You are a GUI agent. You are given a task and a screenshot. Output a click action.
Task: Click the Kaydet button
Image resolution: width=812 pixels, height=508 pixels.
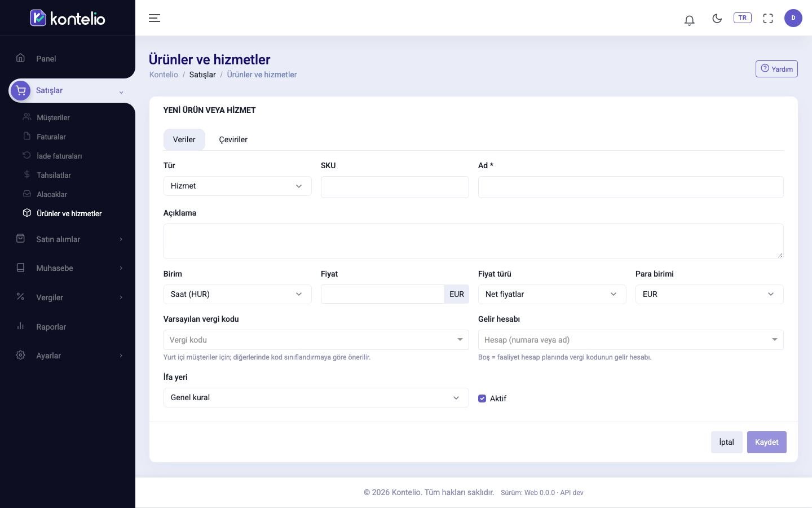click(x=766, y=442)
